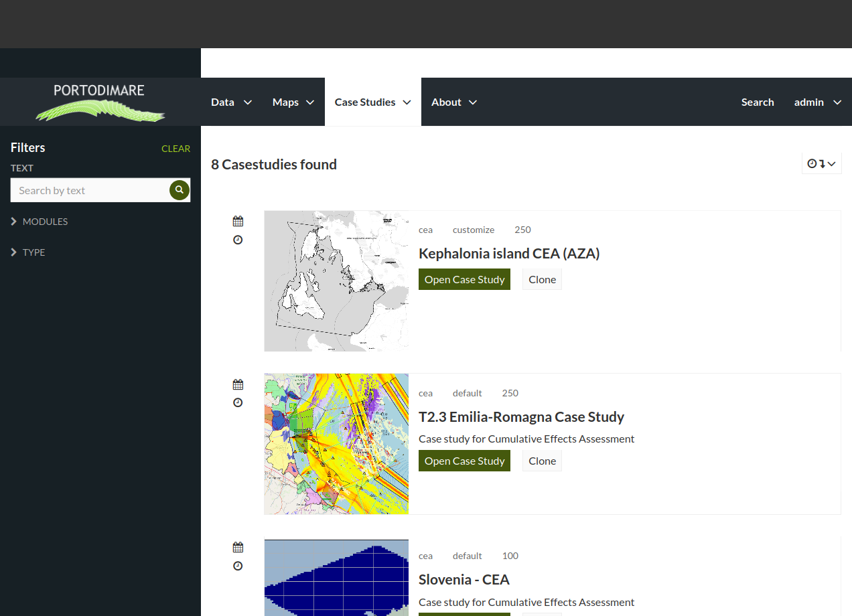
Task: Click the '250' value on Kephalonia card
Action: [522, 230]
